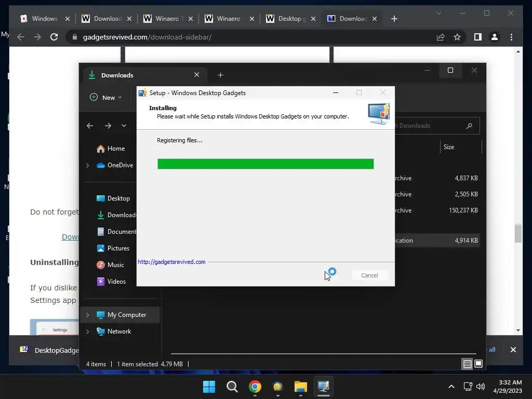Open taskbar Search
Image resolution: width=532 pixels, height=399 pixels.
[x=232, y=387]
